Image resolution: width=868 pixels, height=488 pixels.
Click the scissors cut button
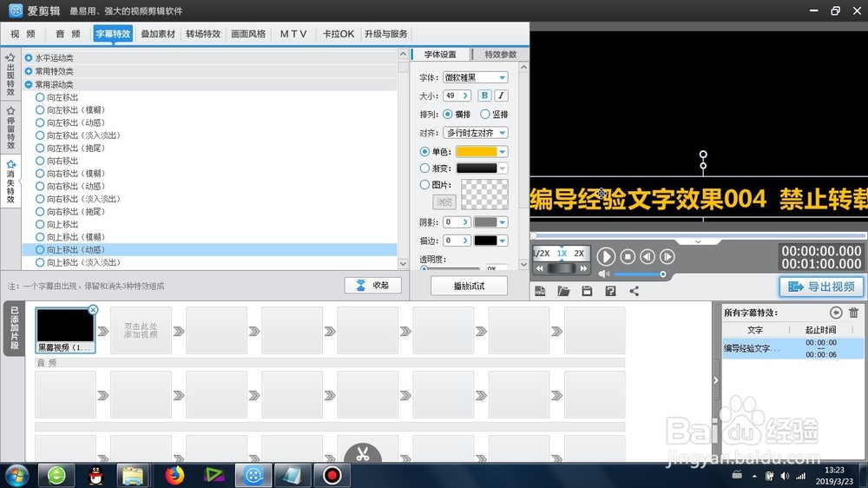(363, 453)
